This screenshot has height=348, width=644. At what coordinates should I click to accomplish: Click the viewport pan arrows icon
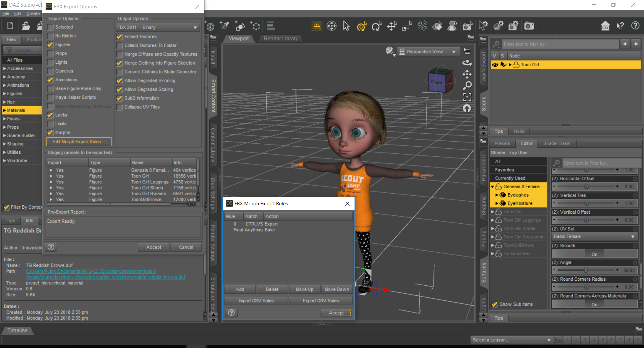tap(467, 74)
